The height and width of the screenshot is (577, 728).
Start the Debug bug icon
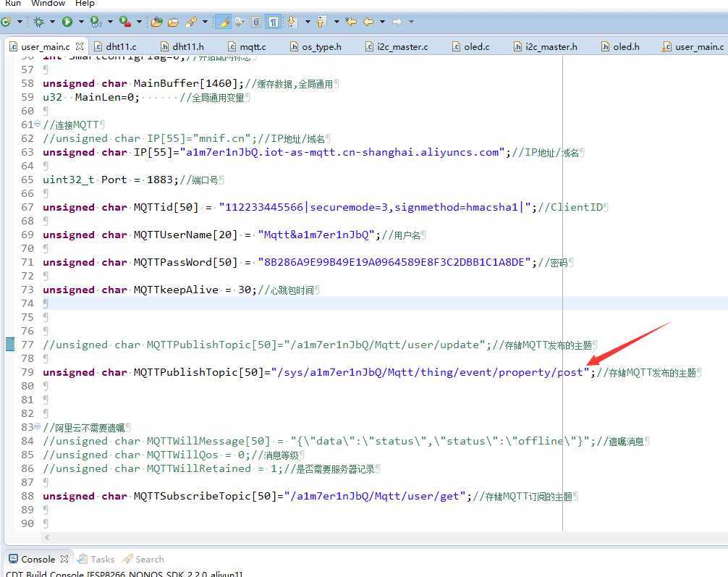pos(39,22)
